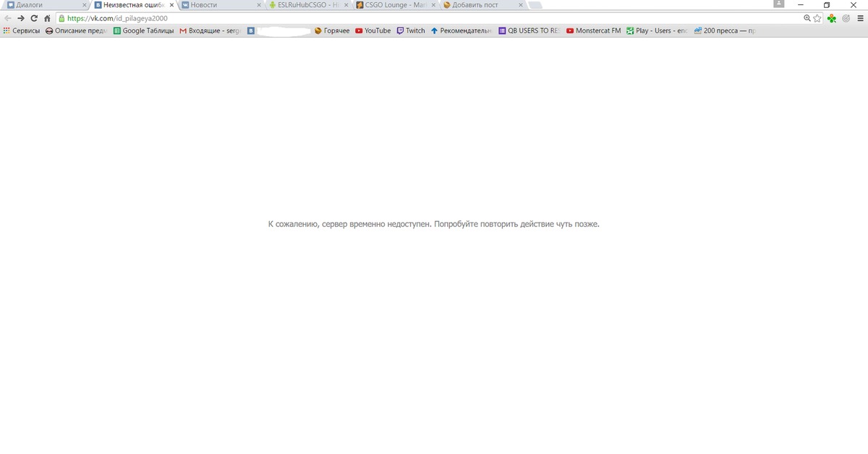
Task: Open the Twitch bookmark
Action: (411, 30)
